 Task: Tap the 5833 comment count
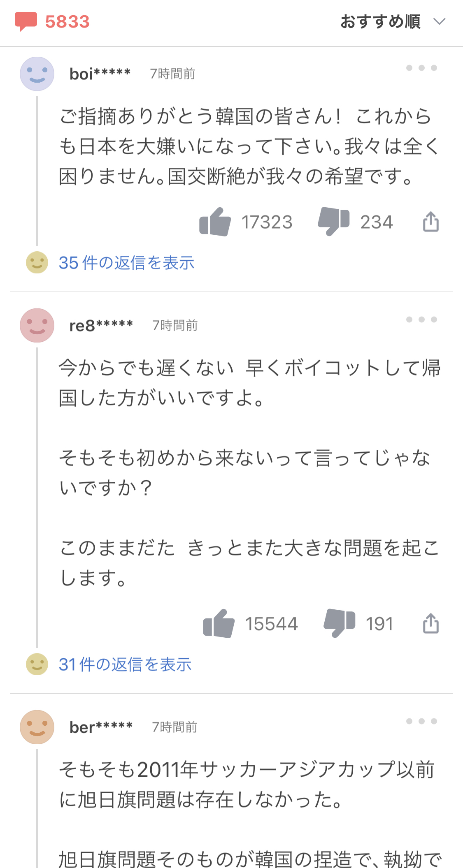[x=67, y=21]
